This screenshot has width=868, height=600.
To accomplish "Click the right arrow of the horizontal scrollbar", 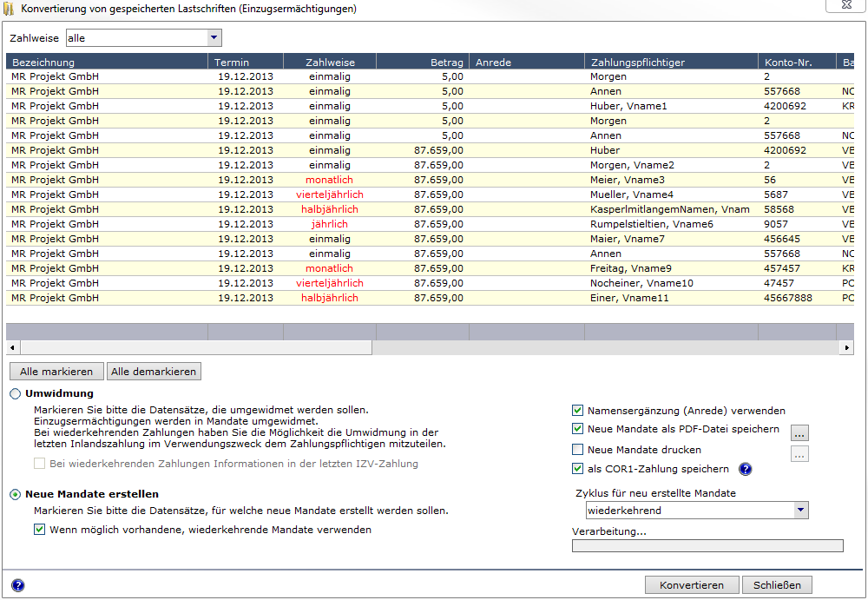I will pos(846,348).
